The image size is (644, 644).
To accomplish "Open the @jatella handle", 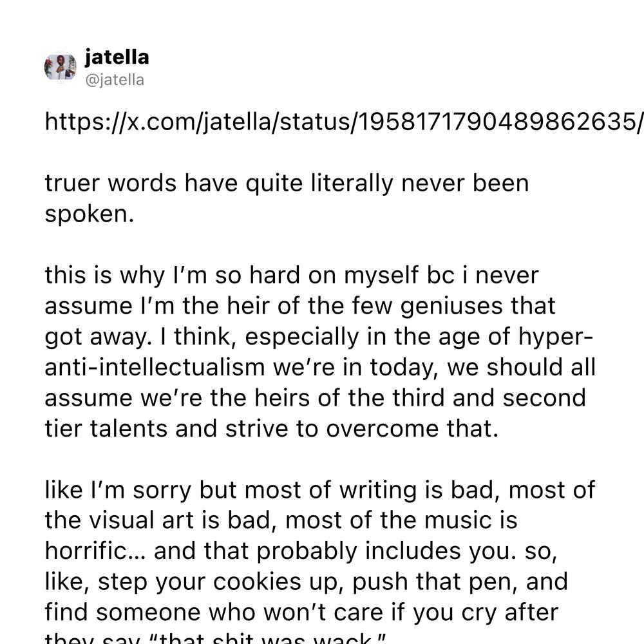I will (x=115, y=80).
